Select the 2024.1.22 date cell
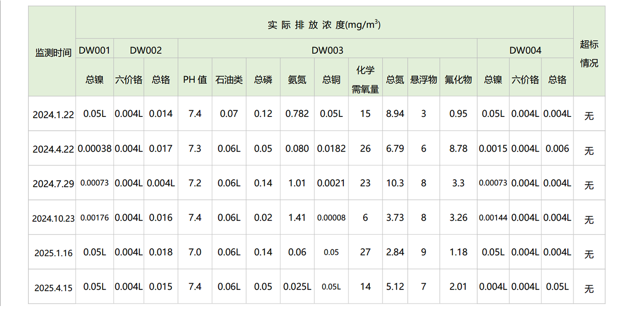The image size is (644, 309). [x=53, y=114]
